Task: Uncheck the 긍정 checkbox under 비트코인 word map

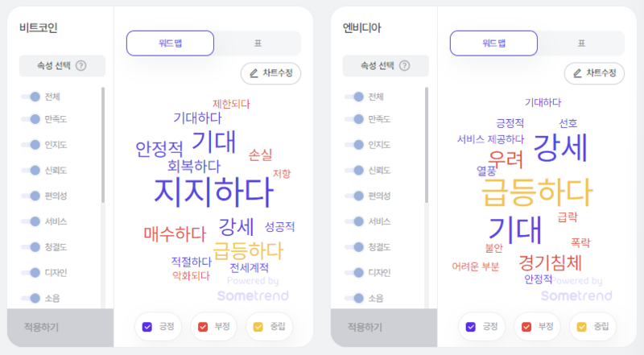Action: pos(147,327)
